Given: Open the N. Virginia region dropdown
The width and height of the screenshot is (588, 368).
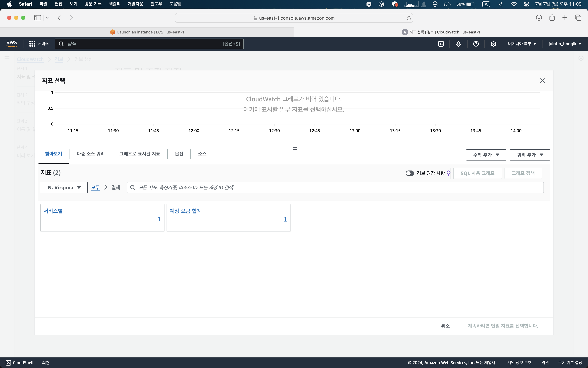Looking at the screenshot, I should [64, 187].
